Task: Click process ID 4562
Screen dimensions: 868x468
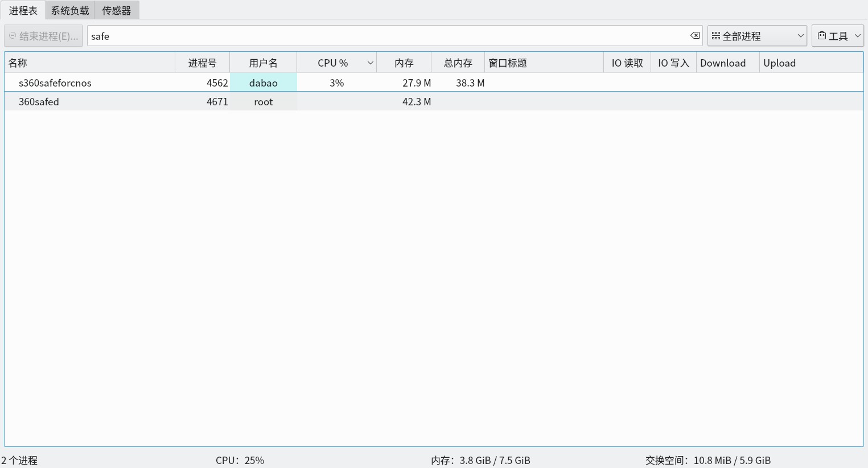Action: tap(217, 83)
